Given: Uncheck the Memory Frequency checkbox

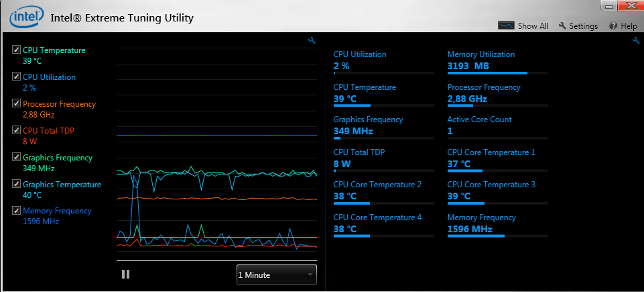Looking at the screenshot, I should coord(16,210).
